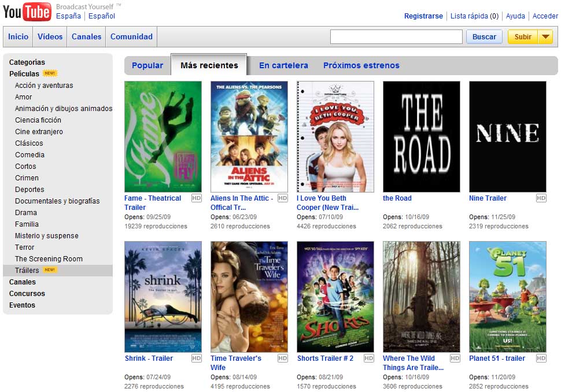Click the YouTube logo
The width and height of the screenshot is (561, 392).
click(27, 12)
